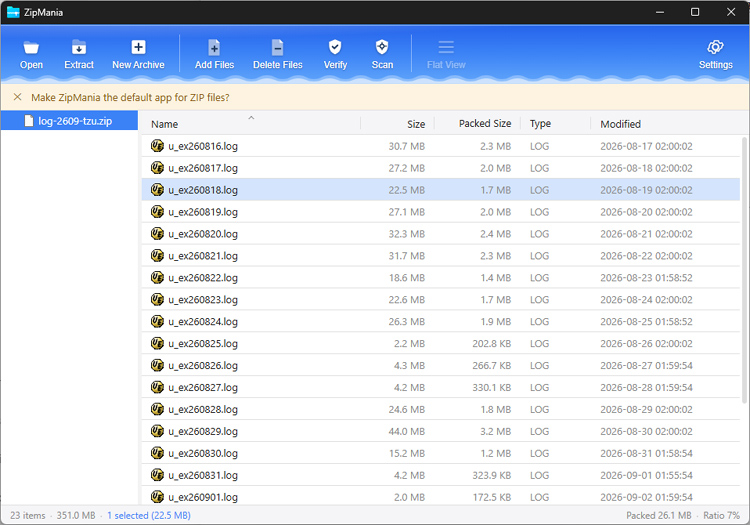This screenshot has height=525, width=750.
Task: Select log-2609-tzu.zip in the sidebar
Action: click(69, 121)
